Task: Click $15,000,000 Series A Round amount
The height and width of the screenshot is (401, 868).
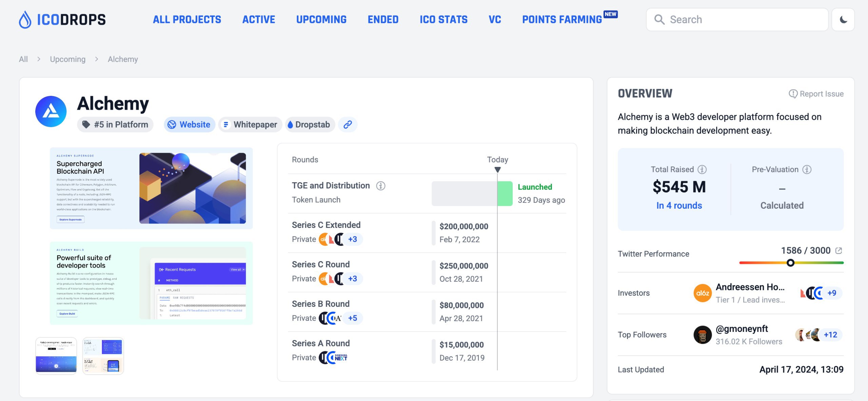Action: [x=461, y=345]
